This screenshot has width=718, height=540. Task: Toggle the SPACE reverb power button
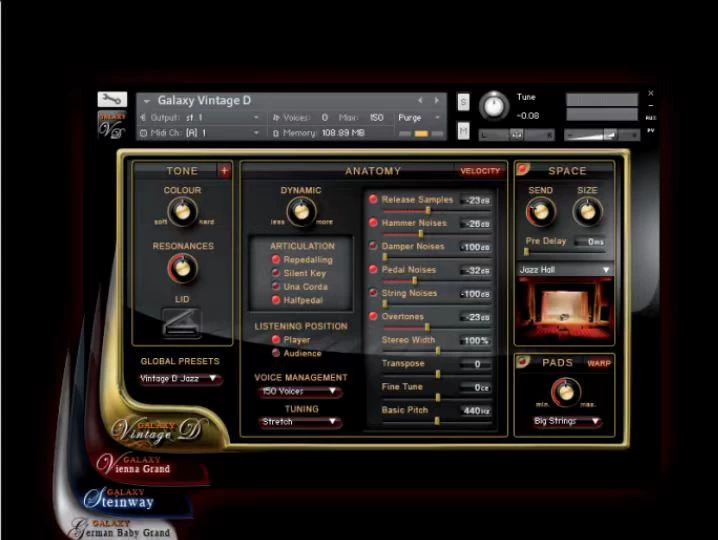click(522, 169)
